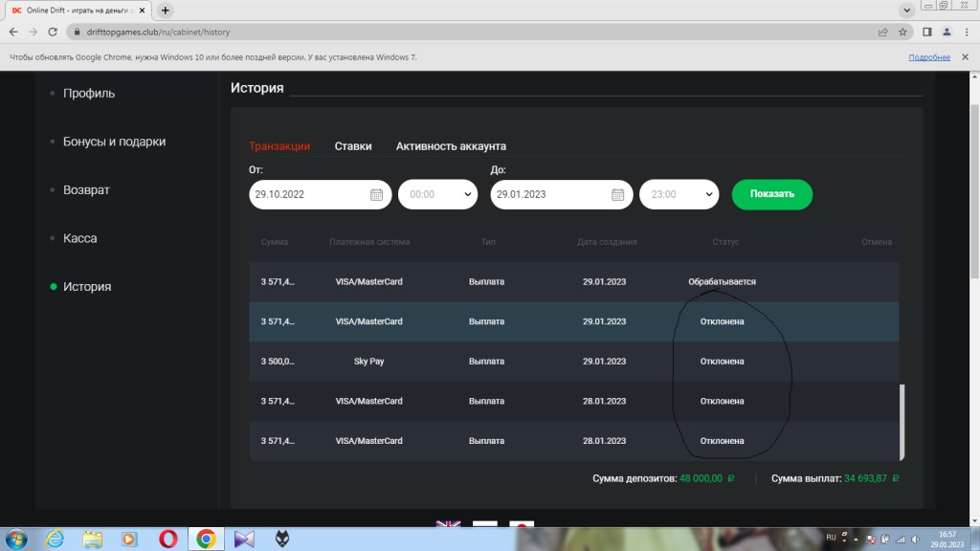Open Chrome side panel icon
The width and height of the screenshot is (980, 551).
926,32
